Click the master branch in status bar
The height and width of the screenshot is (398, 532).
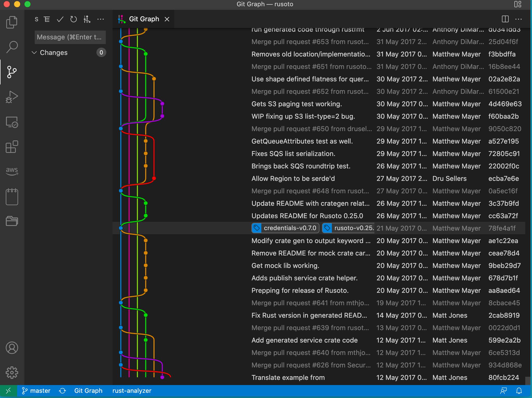pos(36,391)
